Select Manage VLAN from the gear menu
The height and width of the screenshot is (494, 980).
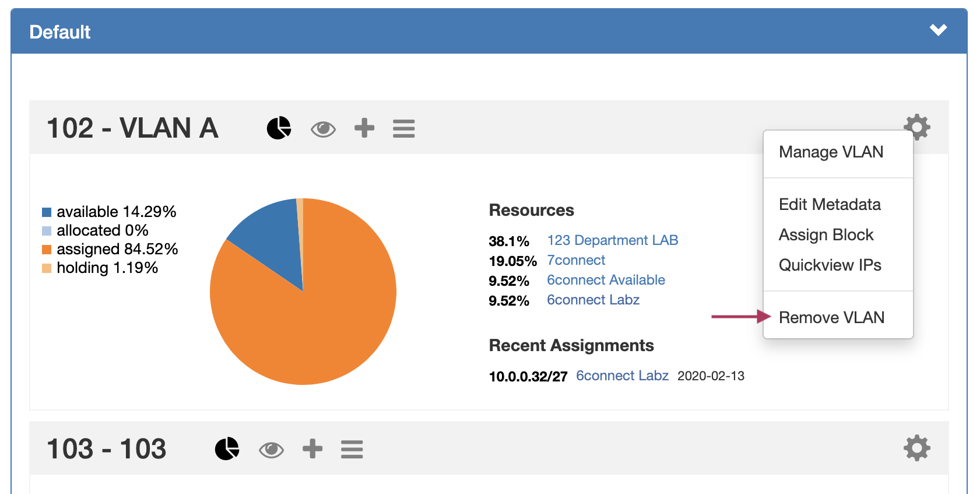[831, 152]
